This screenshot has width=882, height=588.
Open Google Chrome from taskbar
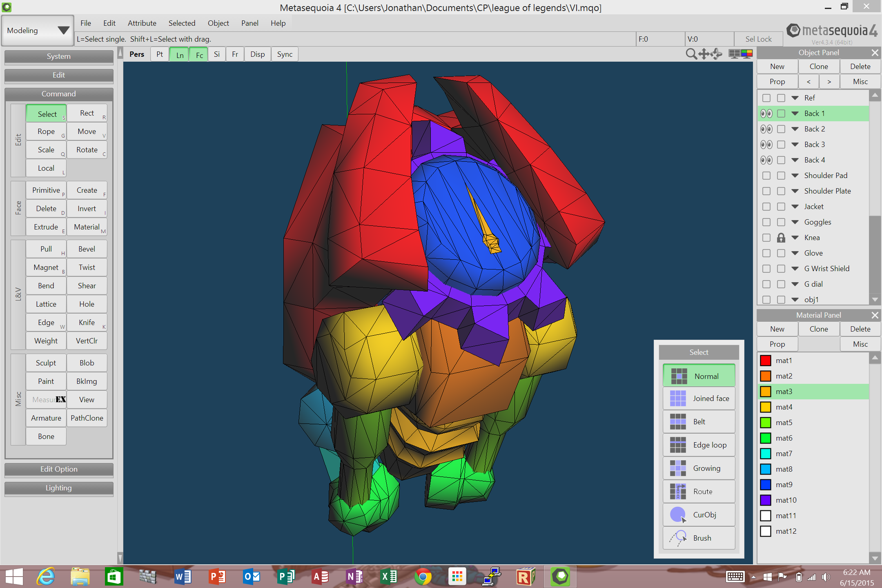tap(423, 577)
